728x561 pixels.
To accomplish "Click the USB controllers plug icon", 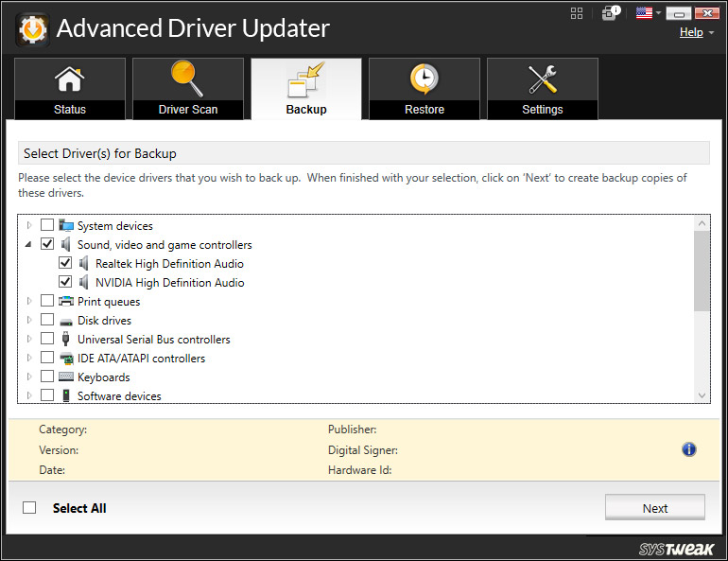I will pos(66,339).
